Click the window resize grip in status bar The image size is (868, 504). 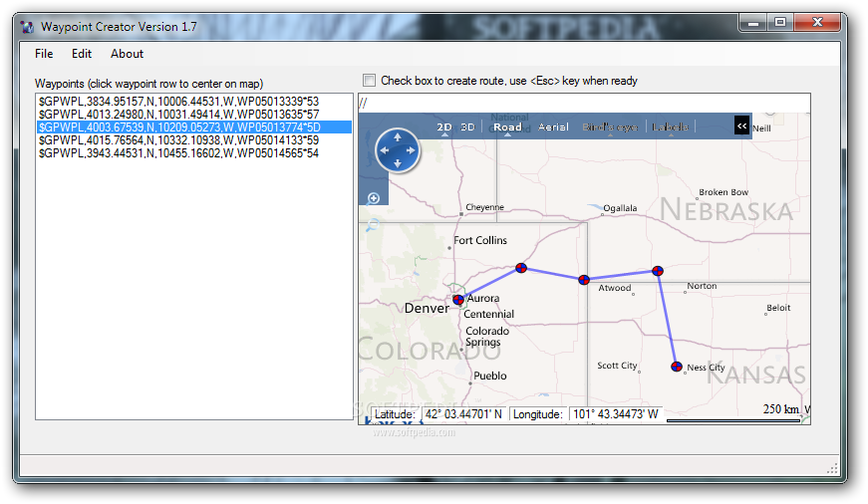tap(832, 469)
